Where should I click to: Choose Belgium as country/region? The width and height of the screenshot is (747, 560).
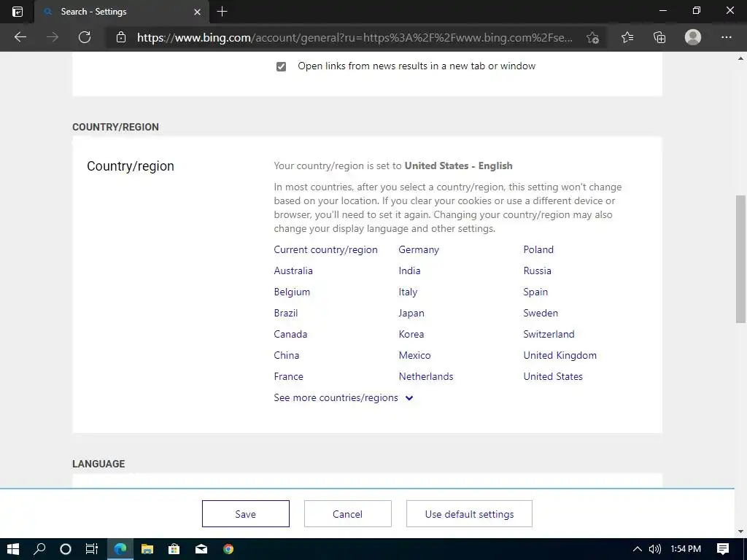click(x=292, y=292)
